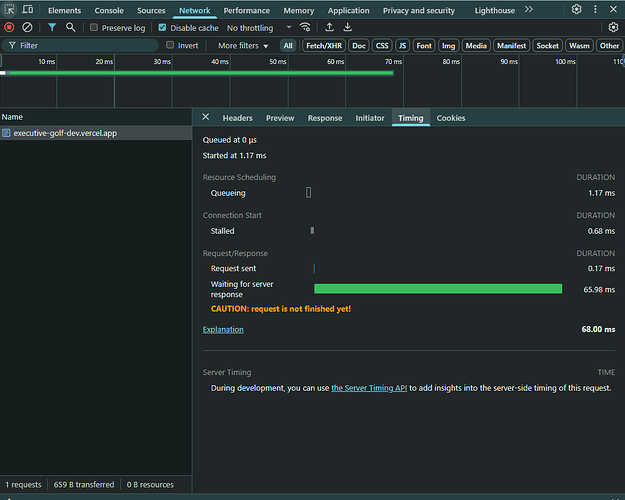Stop recording the network log

tap(9, 28)
